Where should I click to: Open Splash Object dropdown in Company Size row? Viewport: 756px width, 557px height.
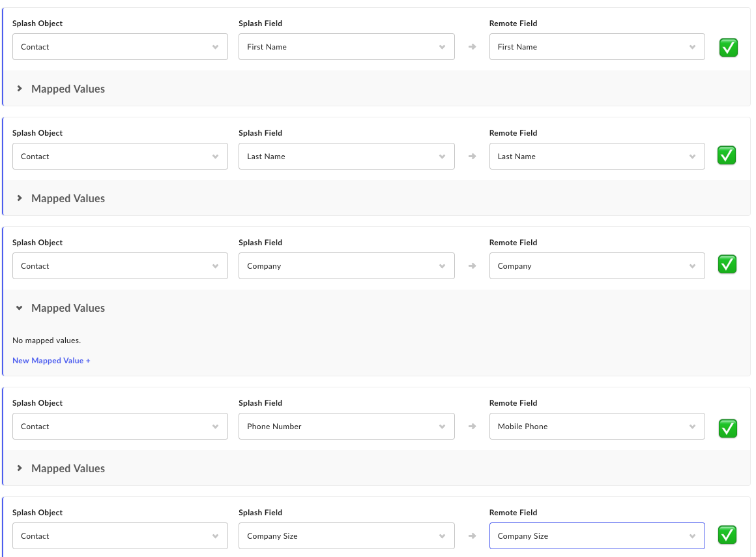pos(120,535)
